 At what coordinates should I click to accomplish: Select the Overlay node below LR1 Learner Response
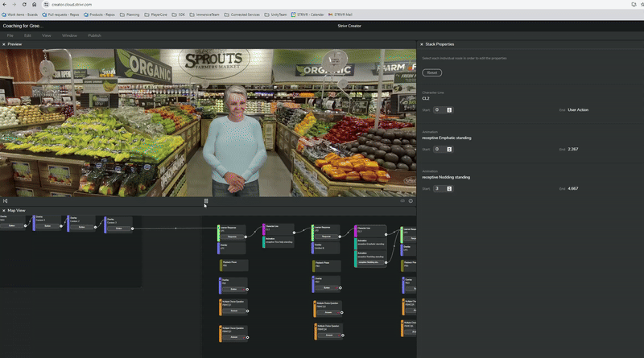point(232,248)
